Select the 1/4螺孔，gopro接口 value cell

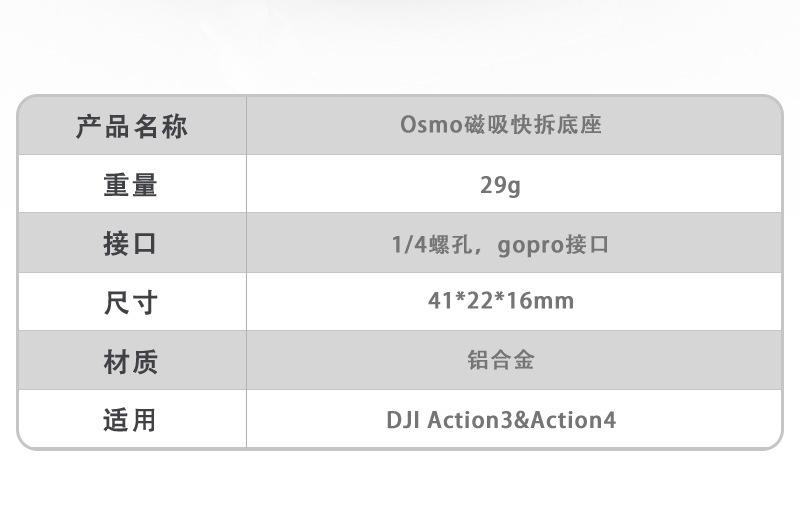coord(500,244)
